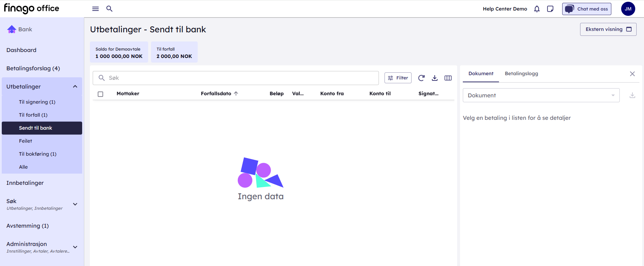
Task: Open the hamburger menu in top bar
Action: click(x=95, y=9)
